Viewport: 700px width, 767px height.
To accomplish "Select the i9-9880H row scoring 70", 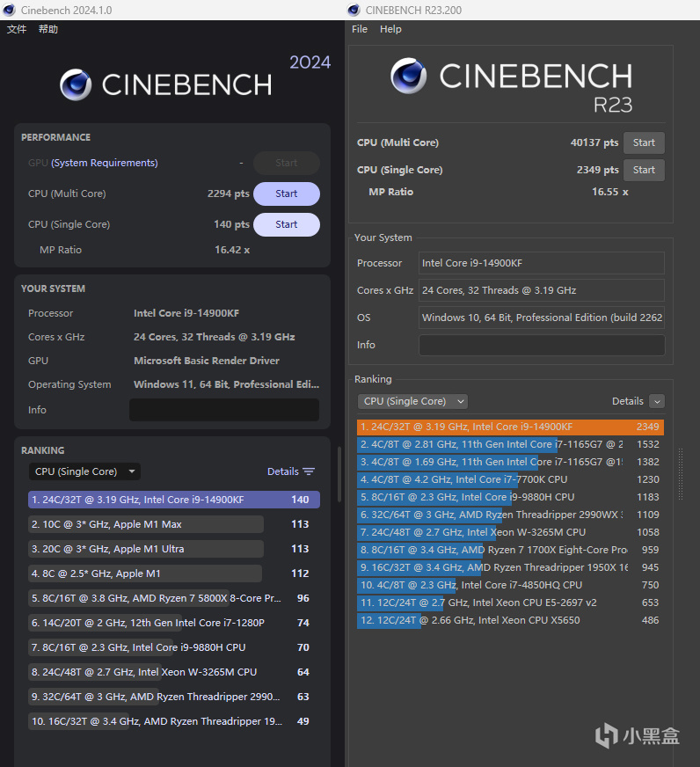I will pos(174,647).
